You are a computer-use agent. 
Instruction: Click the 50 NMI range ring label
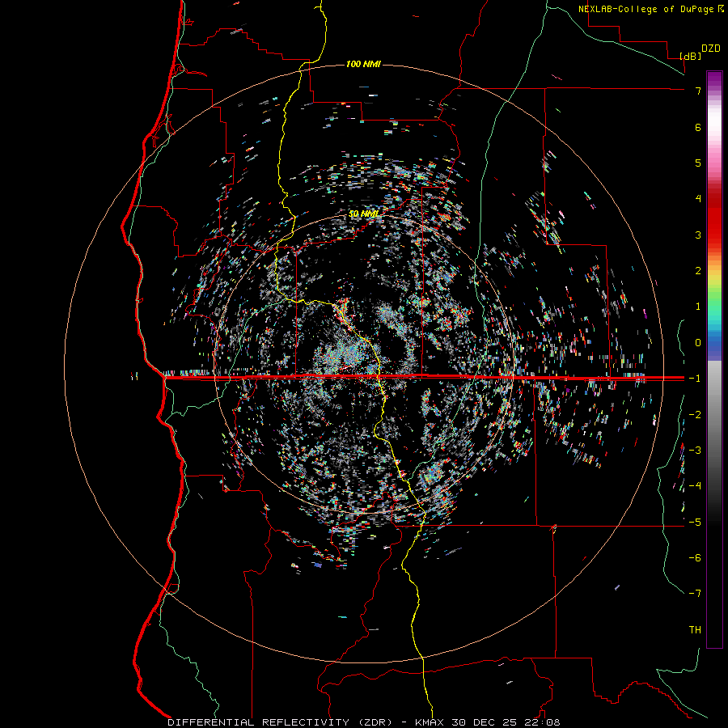click(363, 214)
